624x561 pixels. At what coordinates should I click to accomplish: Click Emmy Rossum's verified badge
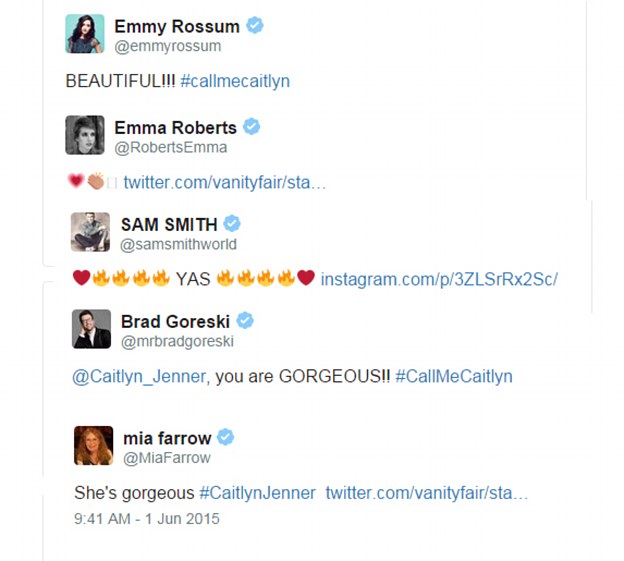[x=255, y=25]
